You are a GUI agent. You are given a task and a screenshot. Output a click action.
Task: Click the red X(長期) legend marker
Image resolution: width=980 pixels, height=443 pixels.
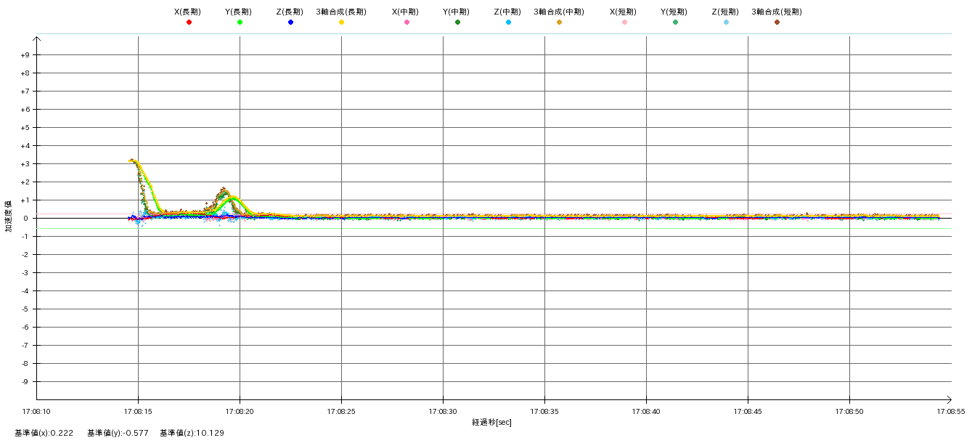(x=189, y=23)
